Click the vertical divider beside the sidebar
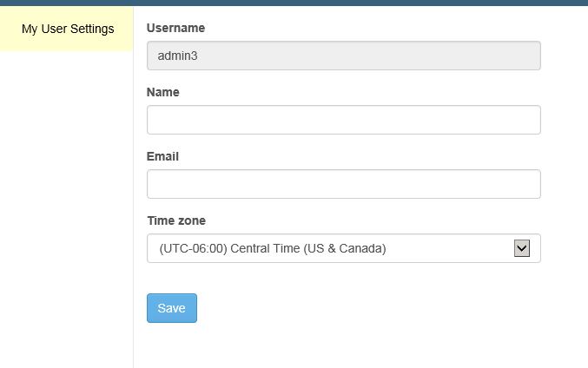Image resolution: width=588 pixels, height=368 pixels. [x=133, y=208]
